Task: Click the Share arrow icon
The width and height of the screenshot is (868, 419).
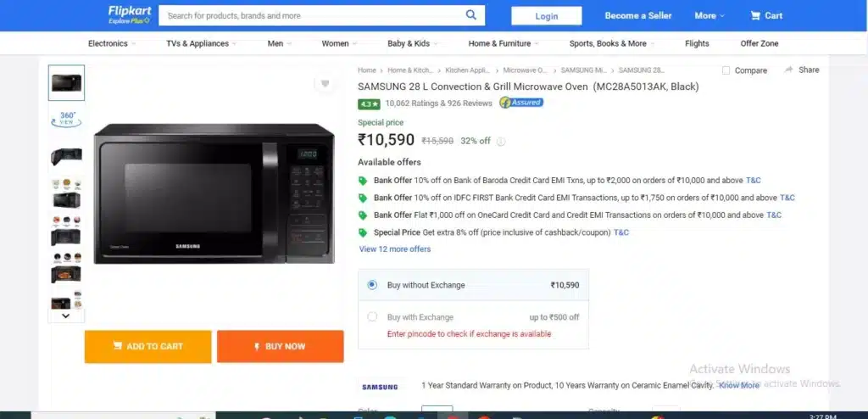Action: click(x=789, y=70)
